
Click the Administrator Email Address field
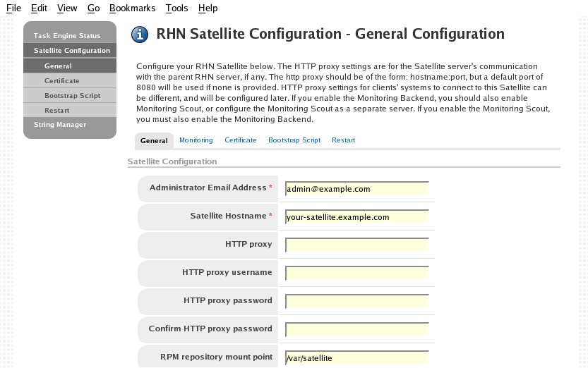(356, 189)
